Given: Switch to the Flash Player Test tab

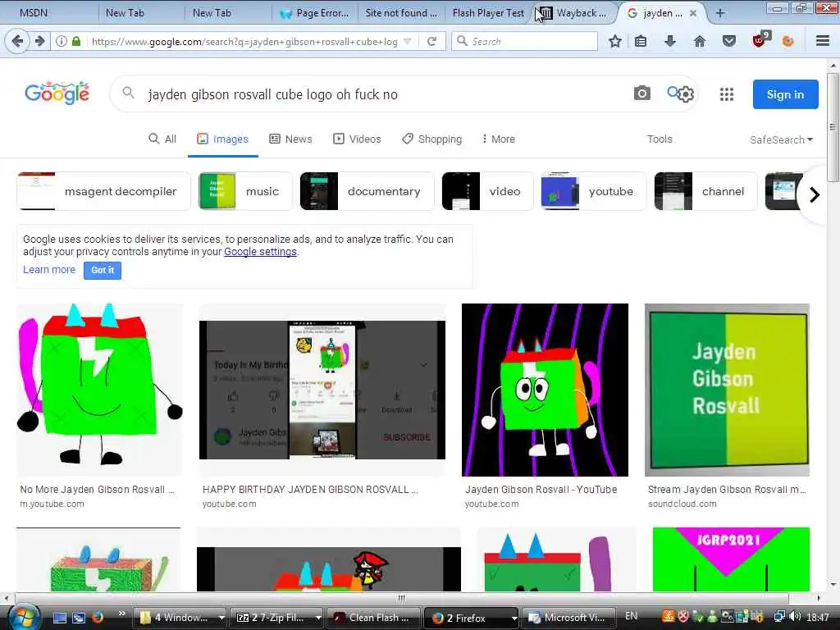Looking at the screenshot, I should point(488,13).
